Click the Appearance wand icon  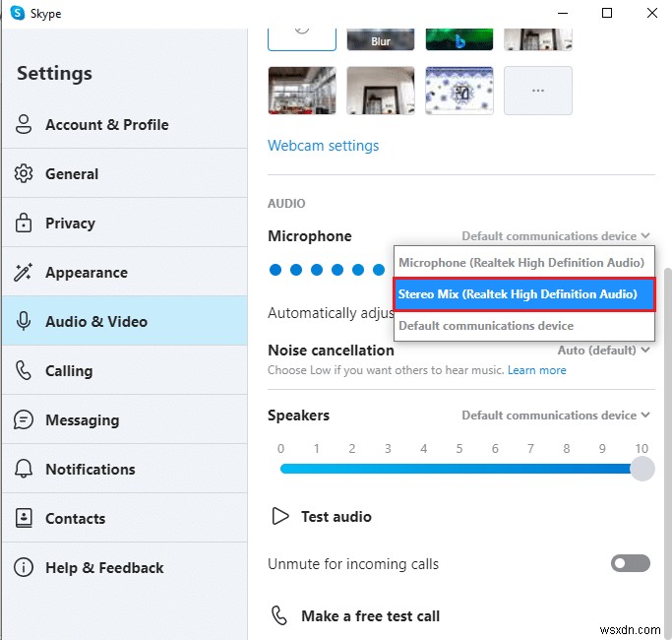24,273
